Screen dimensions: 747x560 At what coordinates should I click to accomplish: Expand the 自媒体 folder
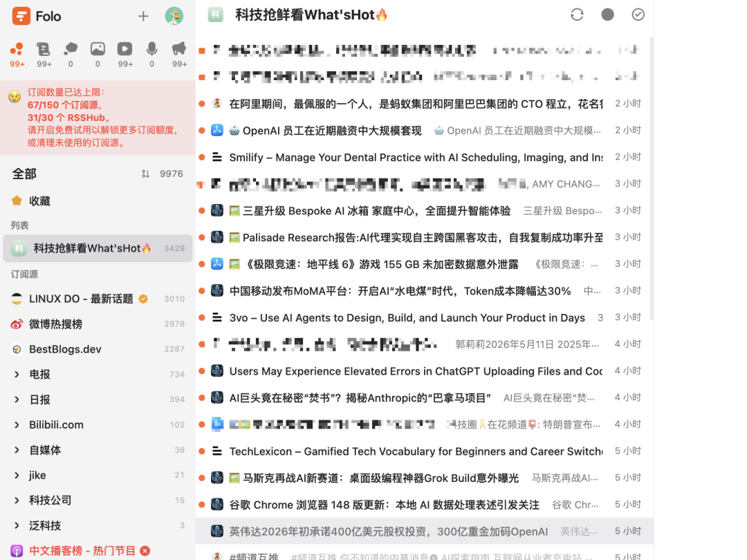tap(17, 450)
